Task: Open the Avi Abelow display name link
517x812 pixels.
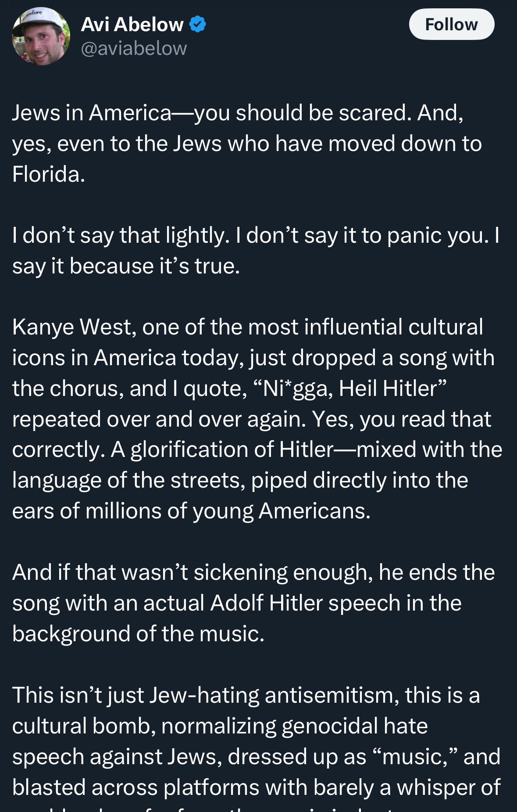Action: click(x=132, y=24)
